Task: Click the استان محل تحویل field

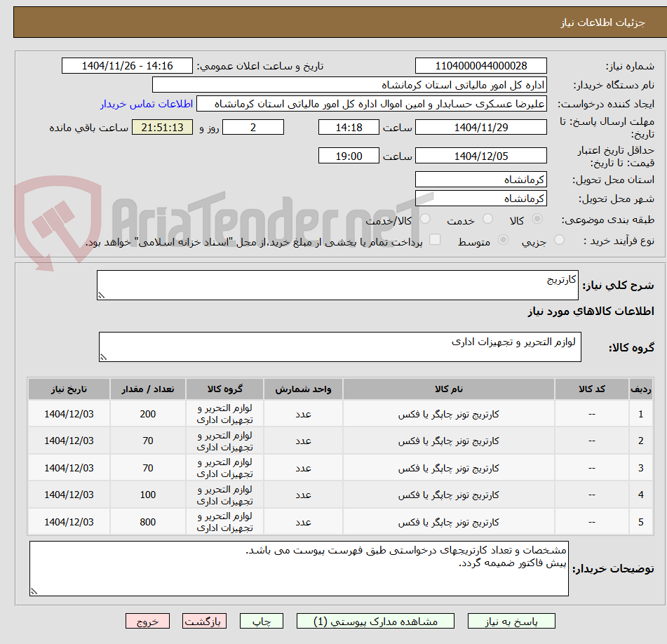Action: tap(480, 180)
